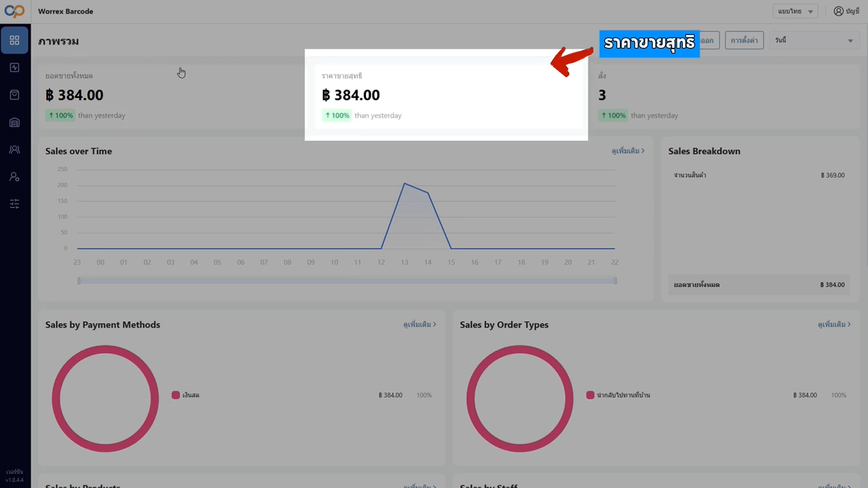Click the Sales Breakdown heading
This screenshot has height=488, width=868.
pyautogui.click(x=704, y=151)
